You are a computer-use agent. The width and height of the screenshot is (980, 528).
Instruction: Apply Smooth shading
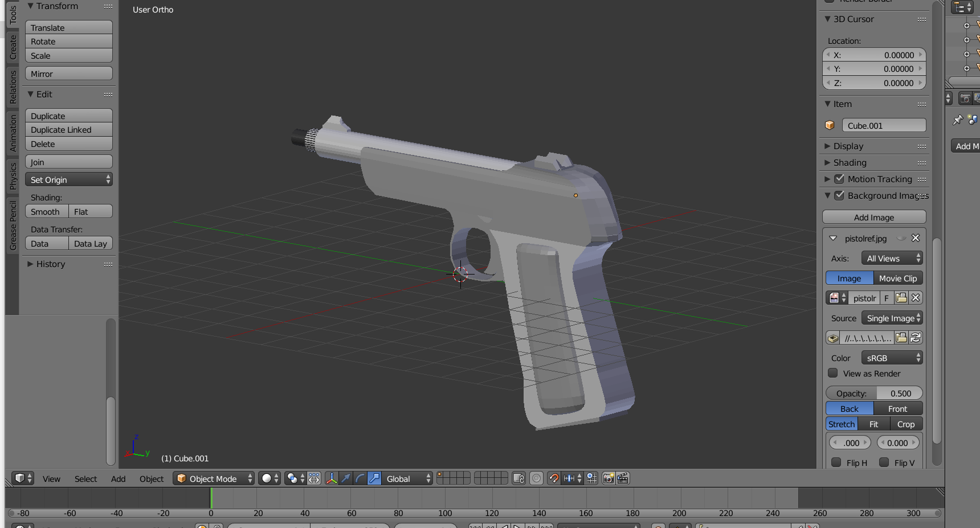tap(47, 211)
